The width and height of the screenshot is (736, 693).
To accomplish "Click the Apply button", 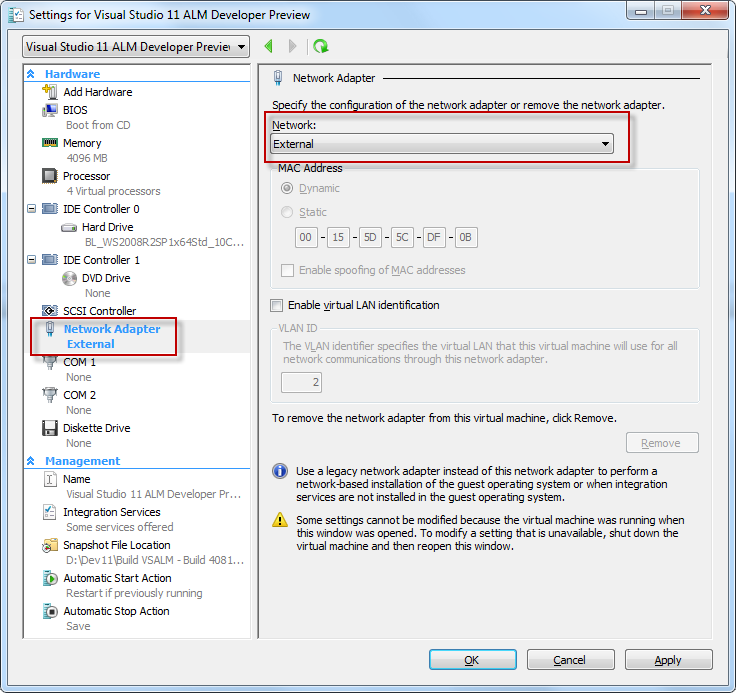I will point(669,660).
